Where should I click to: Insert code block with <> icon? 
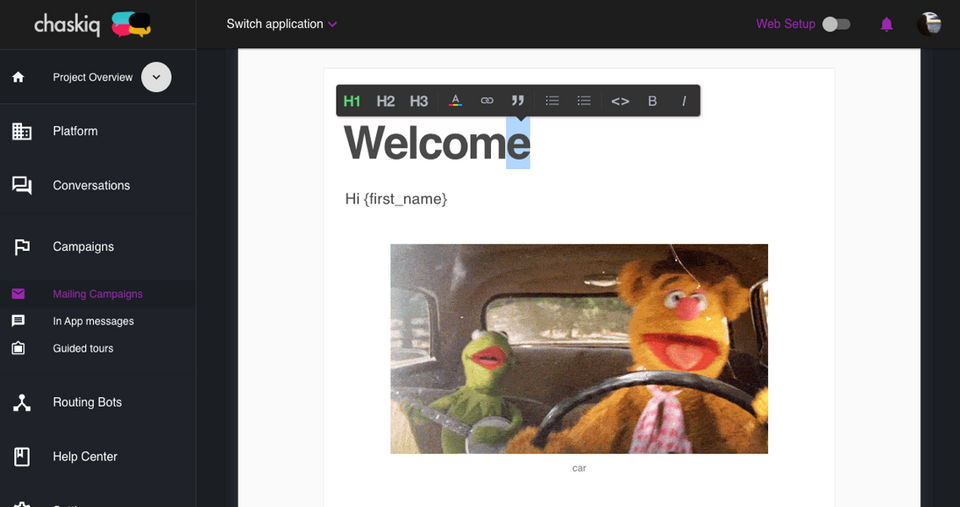620,101
